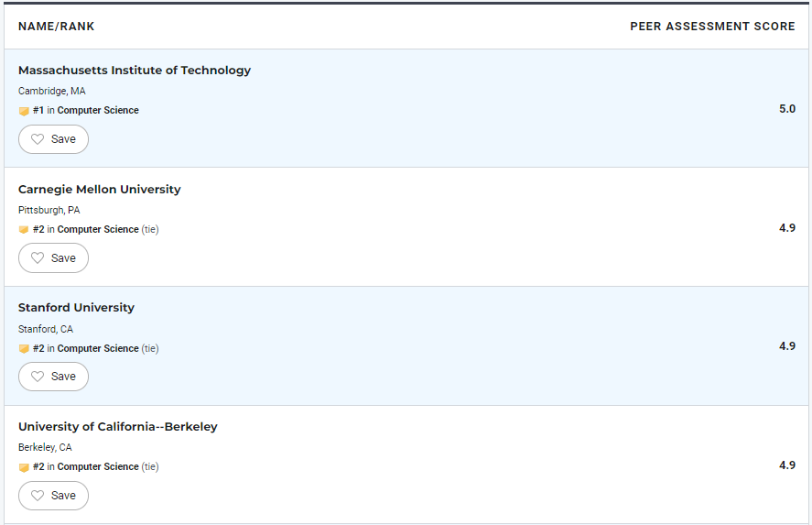
Task: Follow MIT's Computer Science ranking link
Action: tap(98, 110)
